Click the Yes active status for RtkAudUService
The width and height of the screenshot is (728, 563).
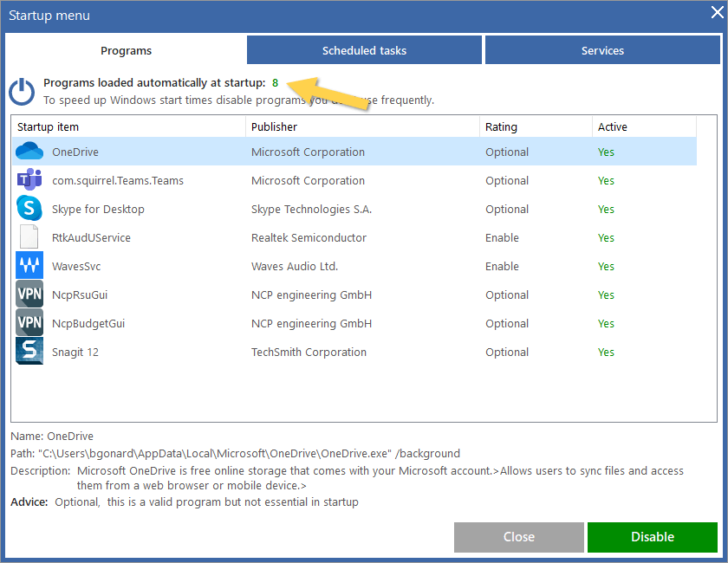coord(606,237)
